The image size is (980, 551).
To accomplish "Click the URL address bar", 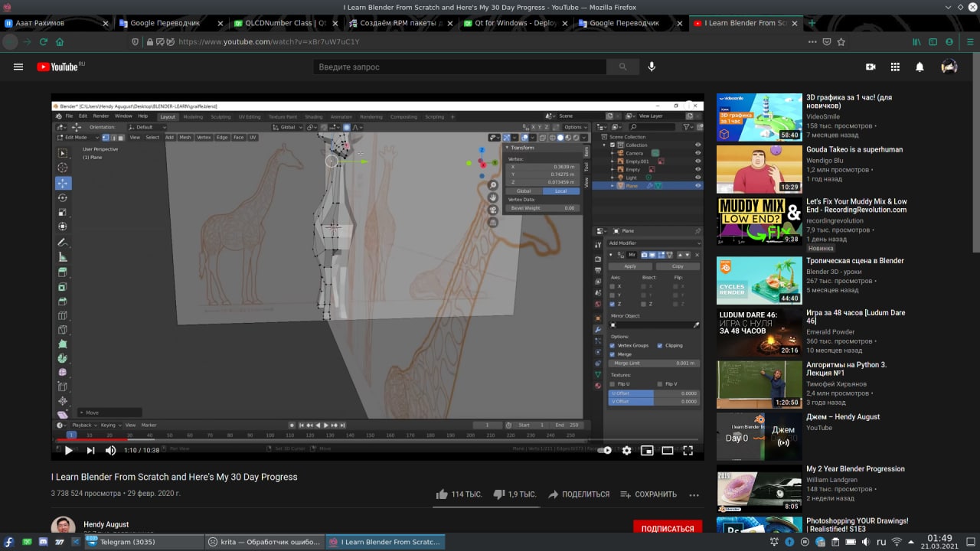I will coord(490,41).
